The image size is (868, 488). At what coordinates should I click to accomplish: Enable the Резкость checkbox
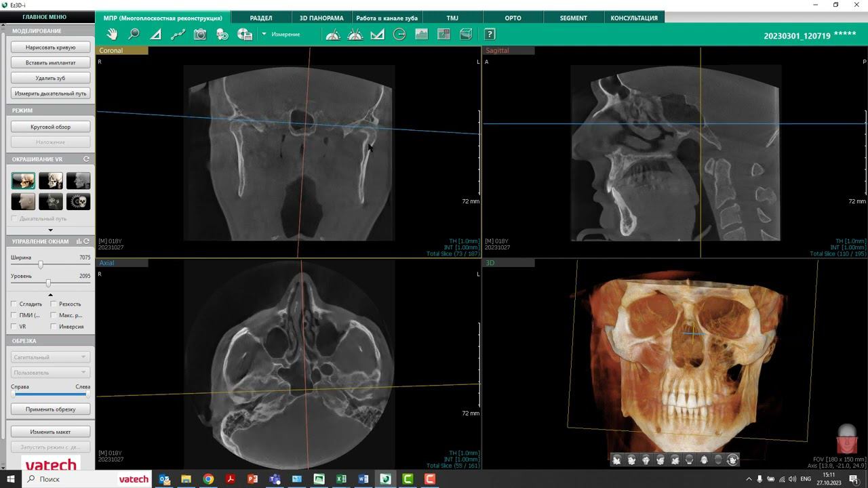coord(54,304)
